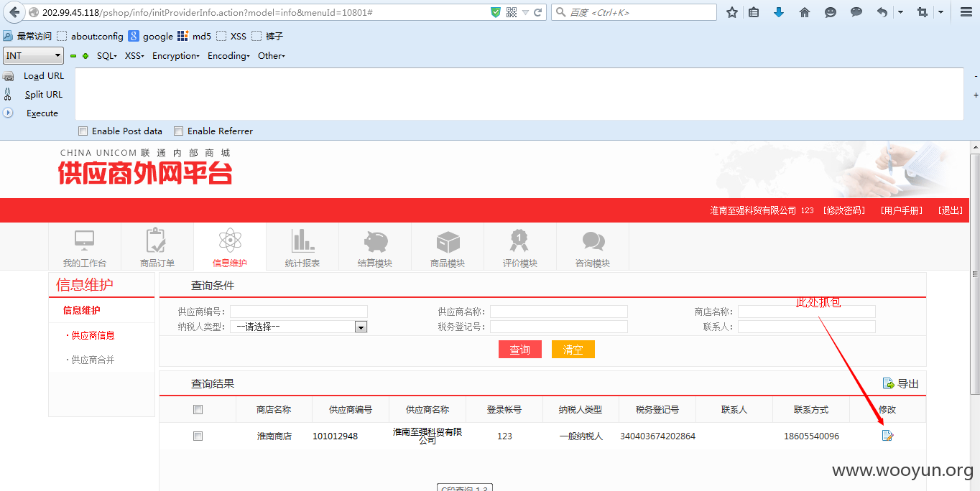This screenshot has height=491, width=980.
Task: Click the green shield security icon
Action: (496, 12)
